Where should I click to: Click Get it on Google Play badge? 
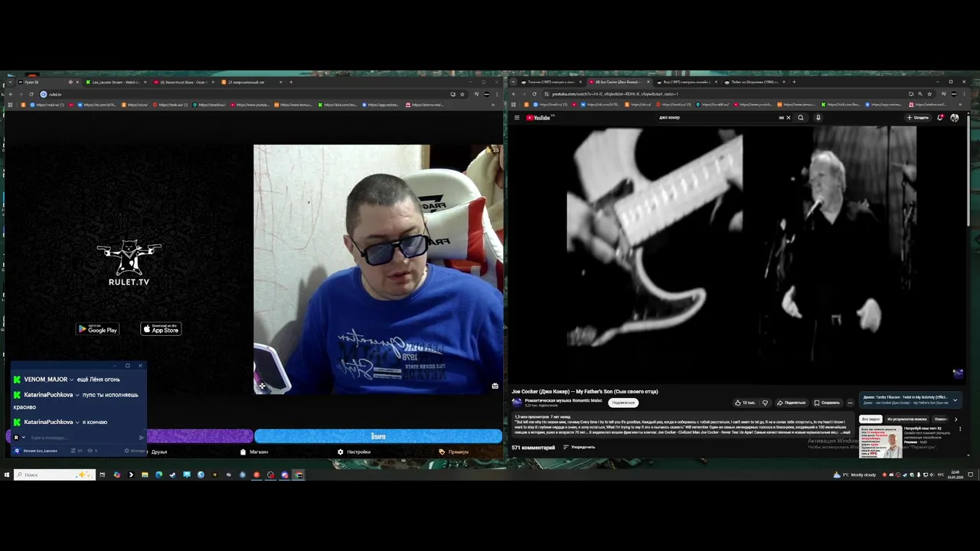tap(97, 329)
